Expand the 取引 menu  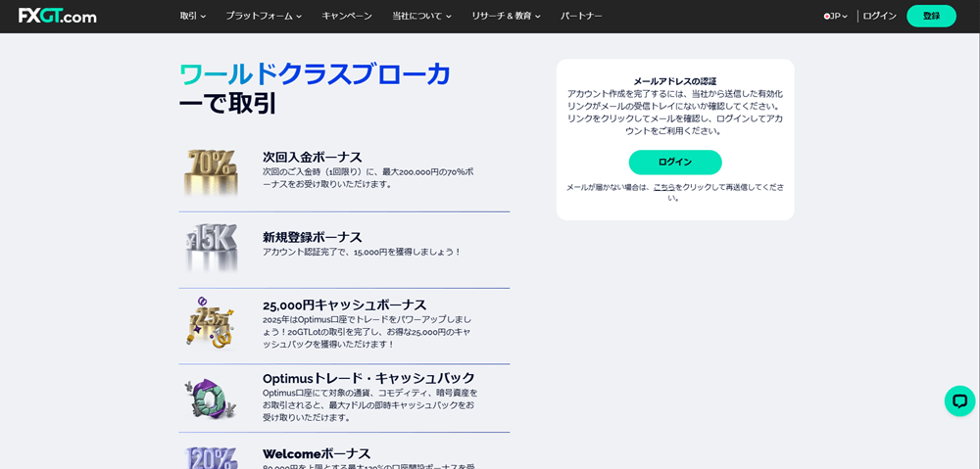[192, 17]
